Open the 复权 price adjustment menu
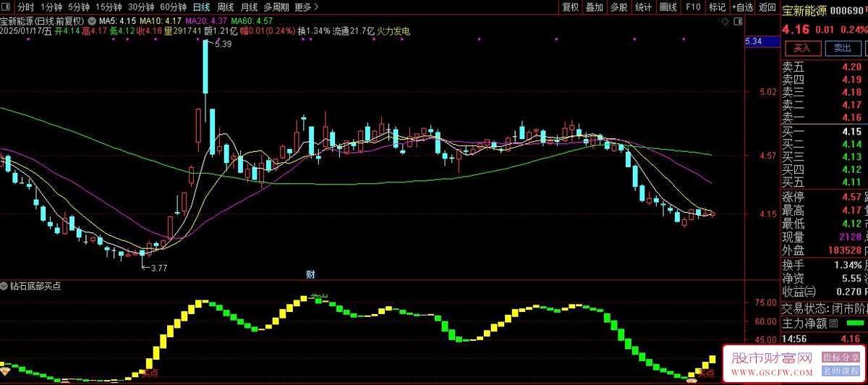The width and height of the screenshot is (868, 385). coord(571,7)
